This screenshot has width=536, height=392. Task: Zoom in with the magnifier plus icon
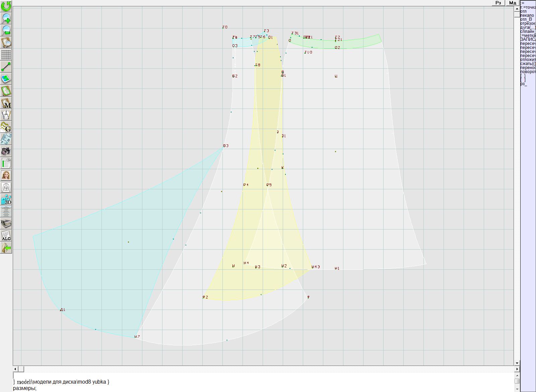coord(6,18)
